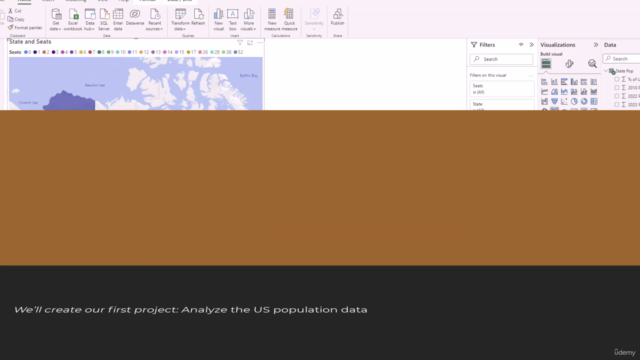Viewport: 640px width, 360px height.
Task: Open filter icon on State and Seats visual
Action: click(240, 42)
